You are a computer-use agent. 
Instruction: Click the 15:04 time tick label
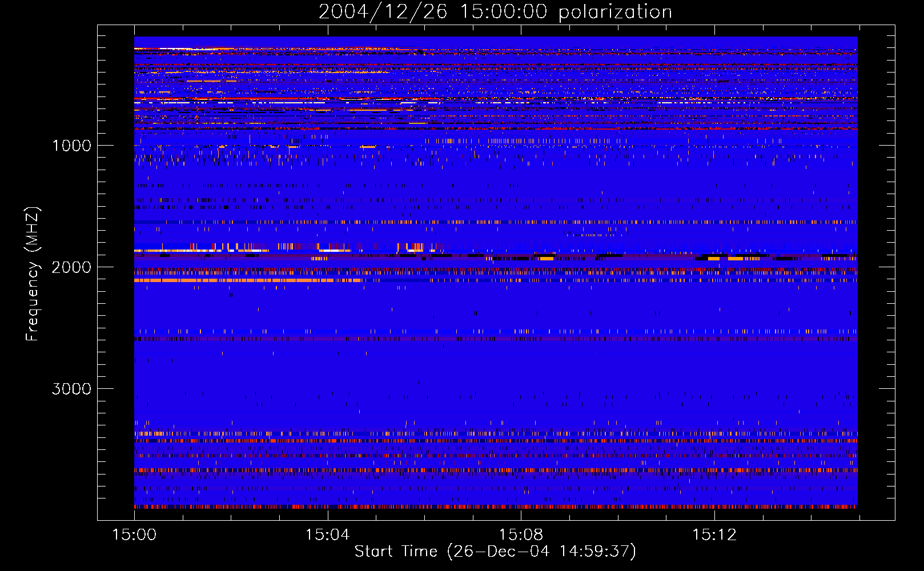(x=327, y=534)
